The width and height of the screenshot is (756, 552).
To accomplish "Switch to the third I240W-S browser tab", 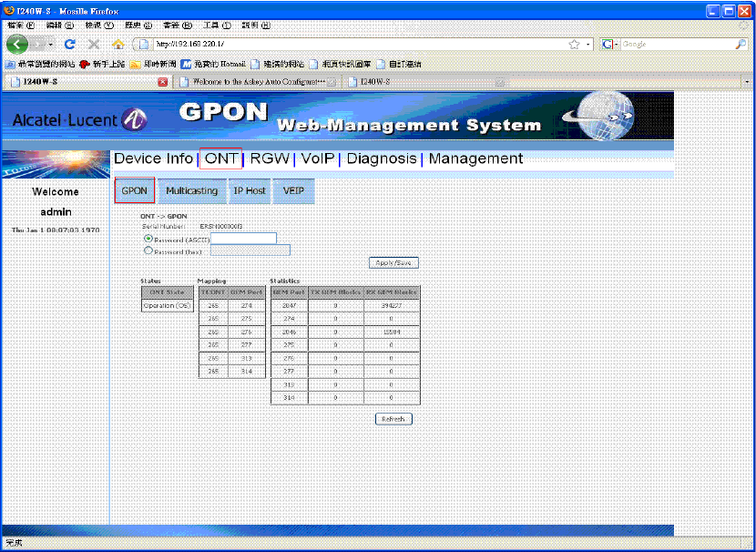I will [425, 82].
